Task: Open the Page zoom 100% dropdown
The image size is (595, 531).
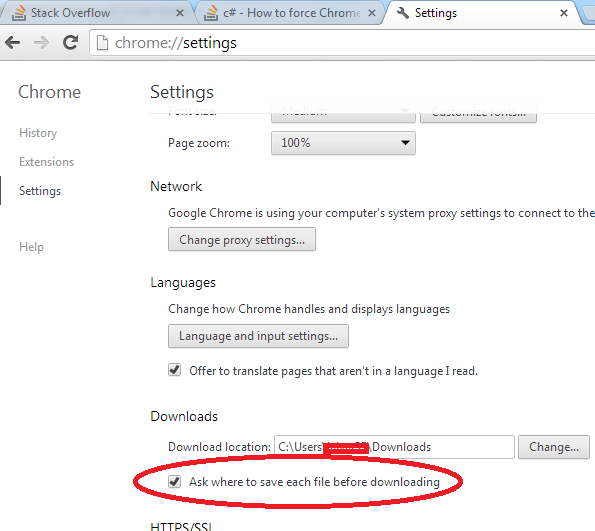Action: coord(343,143)
